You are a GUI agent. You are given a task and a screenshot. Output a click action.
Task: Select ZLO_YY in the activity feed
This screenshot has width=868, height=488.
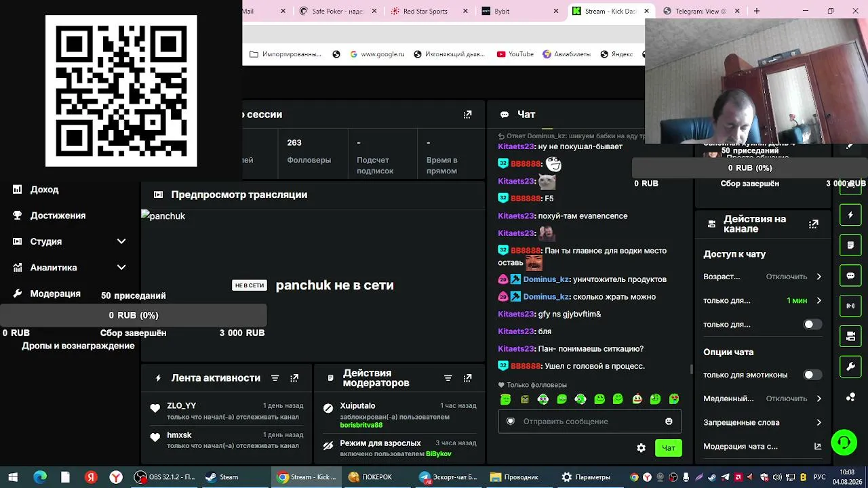[182, 406]
